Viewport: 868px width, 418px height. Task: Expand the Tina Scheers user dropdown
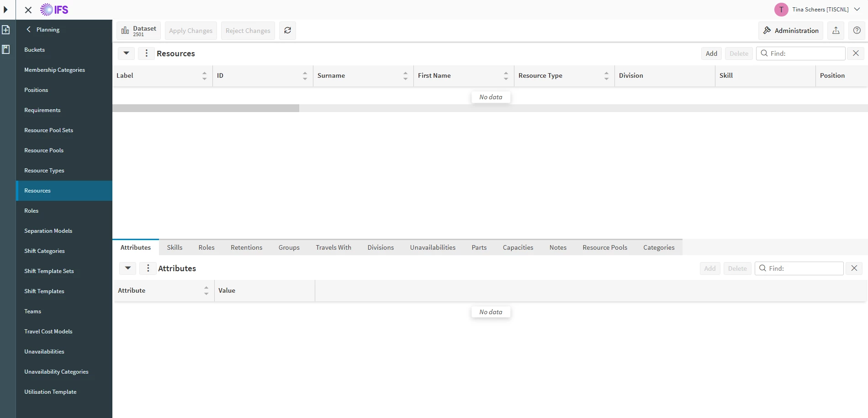coord(857,9)
